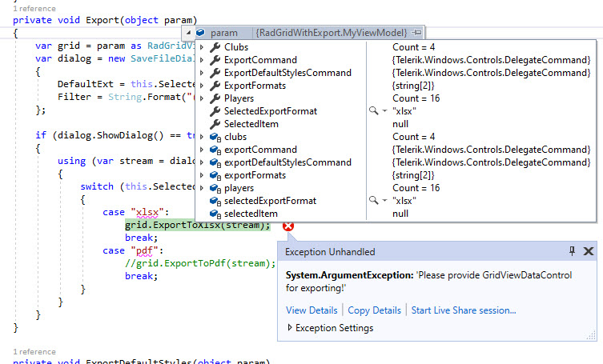This screenshot has height=364, width=603.
Task: Click the DelegateCommand value for ExportCommand
Action: [491, 60]
